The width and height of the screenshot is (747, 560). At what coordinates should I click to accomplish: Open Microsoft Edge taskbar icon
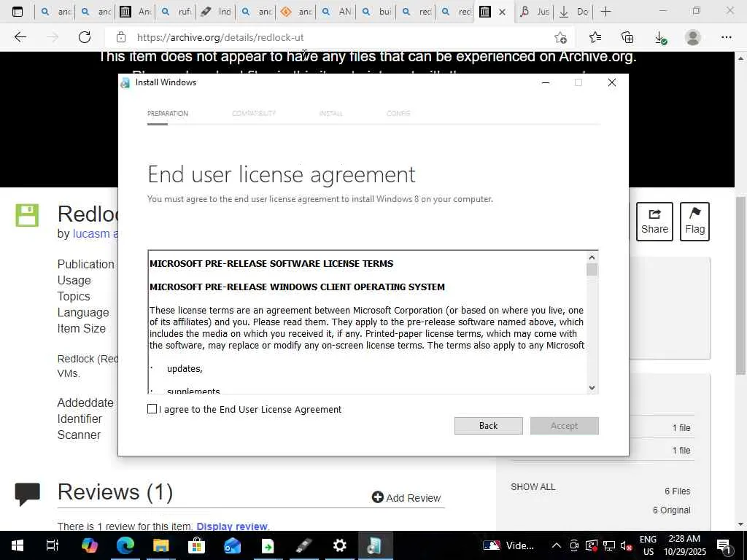click(x=125, y=545)
